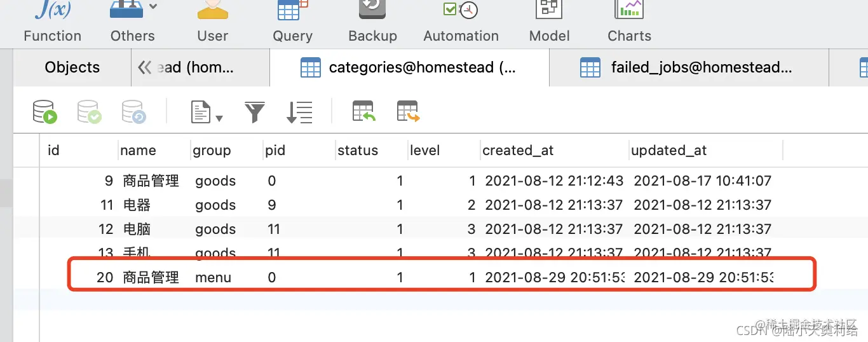Image resolution: width=868 pixels, height=342 pixels.
Task: Click the pid column header
Action: [299, 151]
